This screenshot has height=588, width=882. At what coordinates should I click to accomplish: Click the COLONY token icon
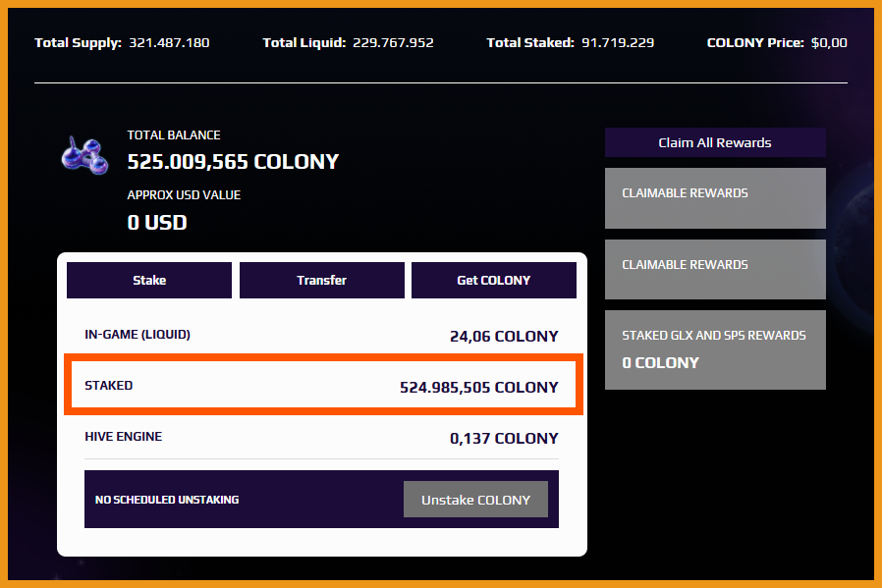pos(84,156)
